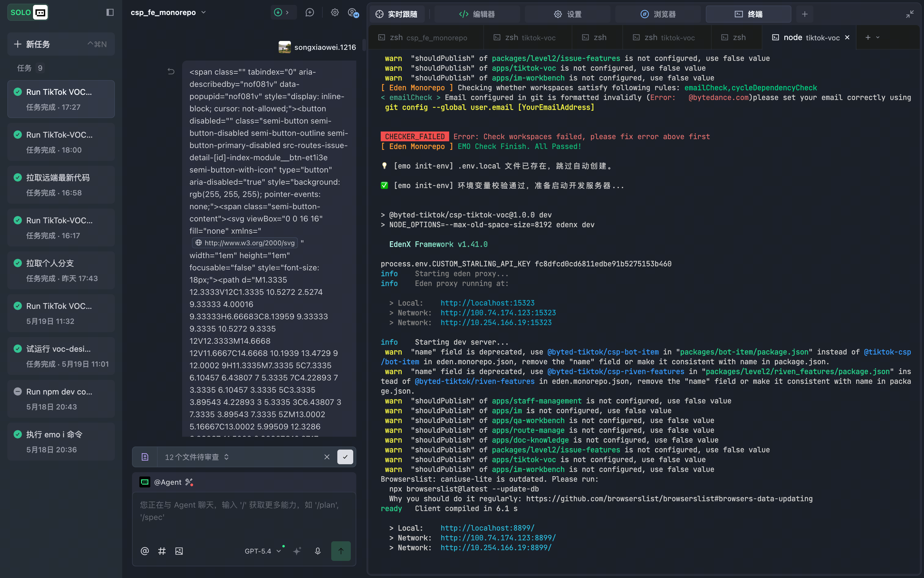Image resolution: width=924 pixels, height=578 pixels.
Task: Switch to the 浏览器 tab
Action: (x=658, y=14)
